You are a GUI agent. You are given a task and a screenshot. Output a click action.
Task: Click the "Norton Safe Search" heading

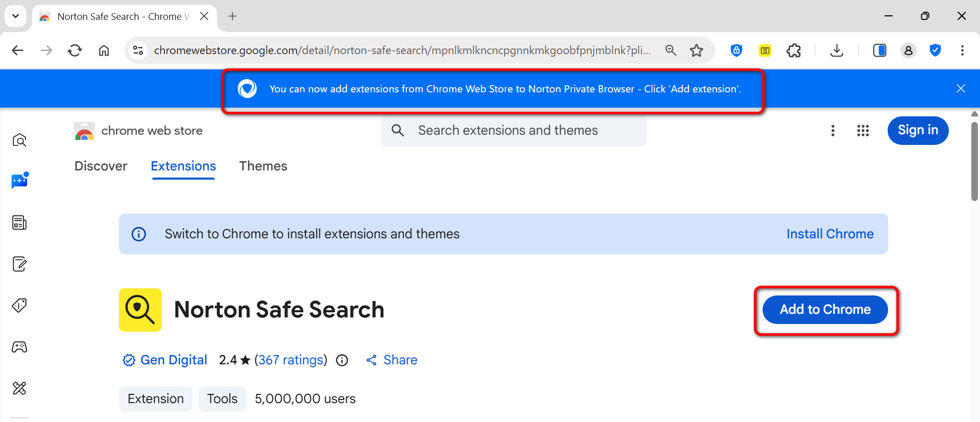279,310
